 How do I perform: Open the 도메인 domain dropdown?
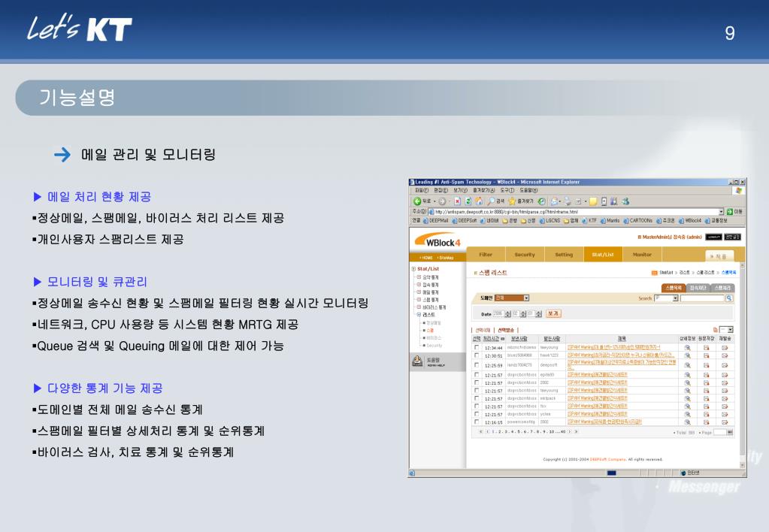[x=511, y=298]
